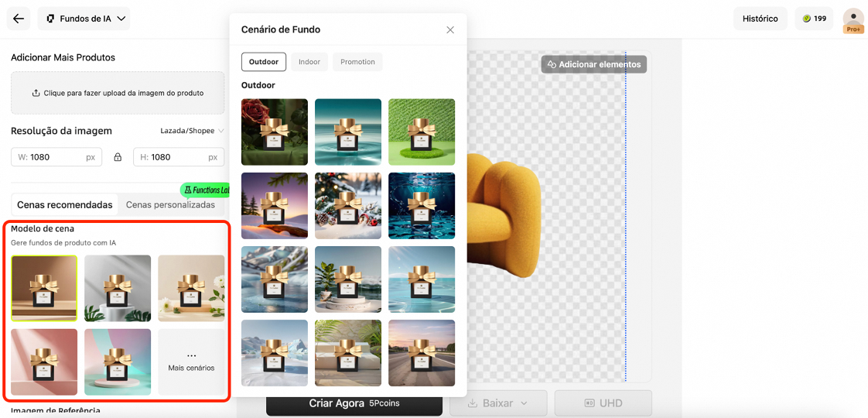The image size is (868, 418).
Task: Switch to the Indoor tab
Action: [x=309, y=62]
